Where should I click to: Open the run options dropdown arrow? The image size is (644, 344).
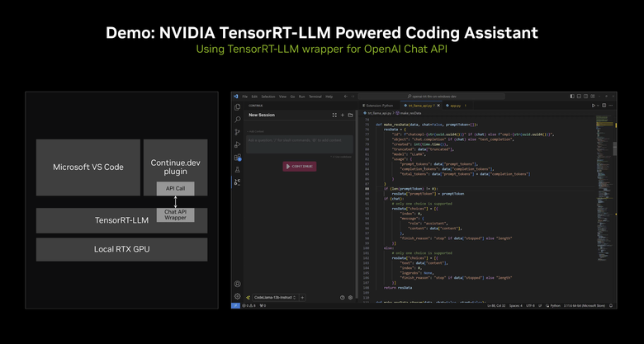(598, 106)
